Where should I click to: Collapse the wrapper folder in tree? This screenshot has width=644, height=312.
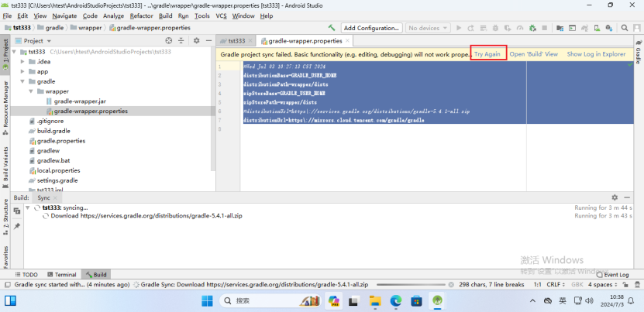pyautogui.click(x=30, y=91)
